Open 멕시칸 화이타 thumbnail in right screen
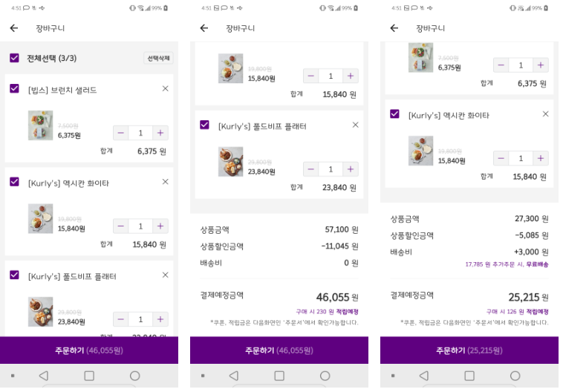 coord(420,151)
